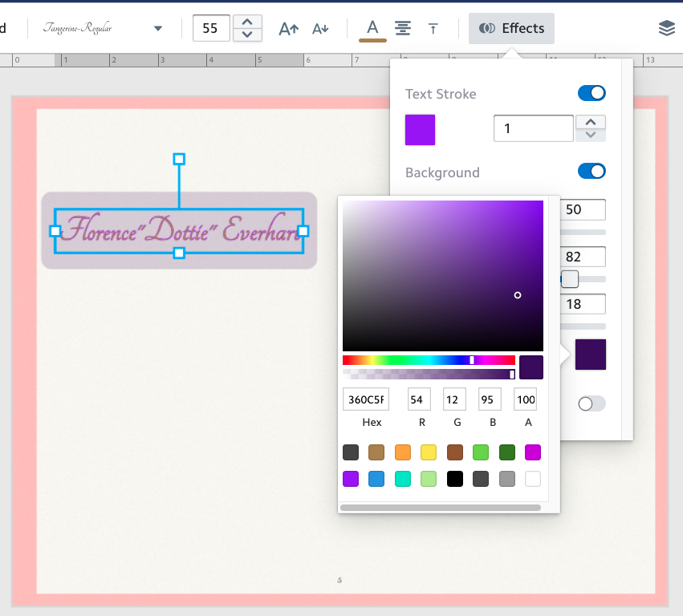
Task: Click the Text Stroke purple color swatch
Action: tap(420, 130)
